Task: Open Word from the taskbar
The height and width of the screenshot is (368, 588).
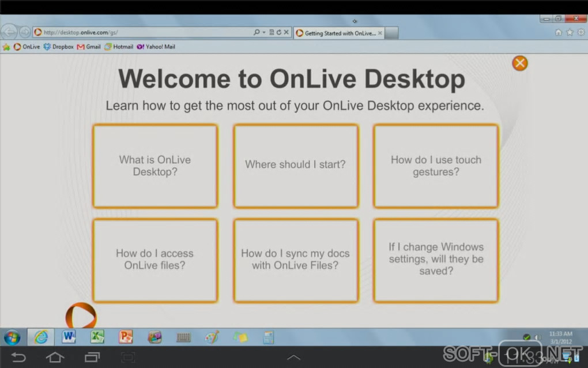Action: pyautogui.click(x=69, y=336)
